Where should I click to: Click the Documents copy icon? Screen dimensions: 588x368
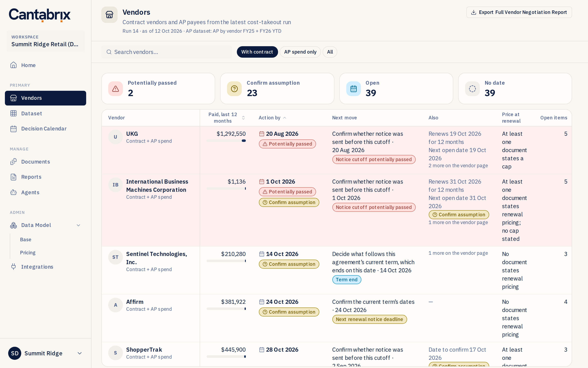point(13,162)
